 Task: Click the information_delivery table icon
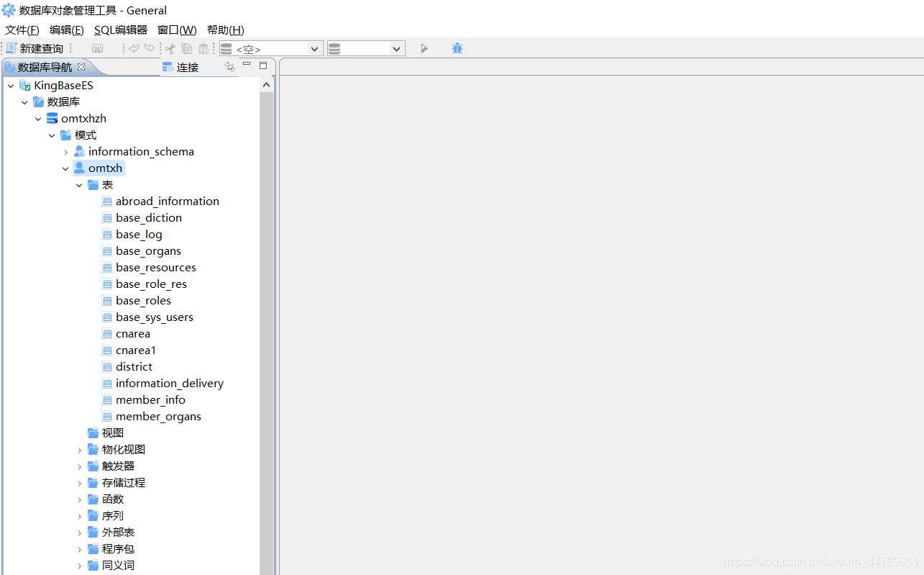[107, 384]
